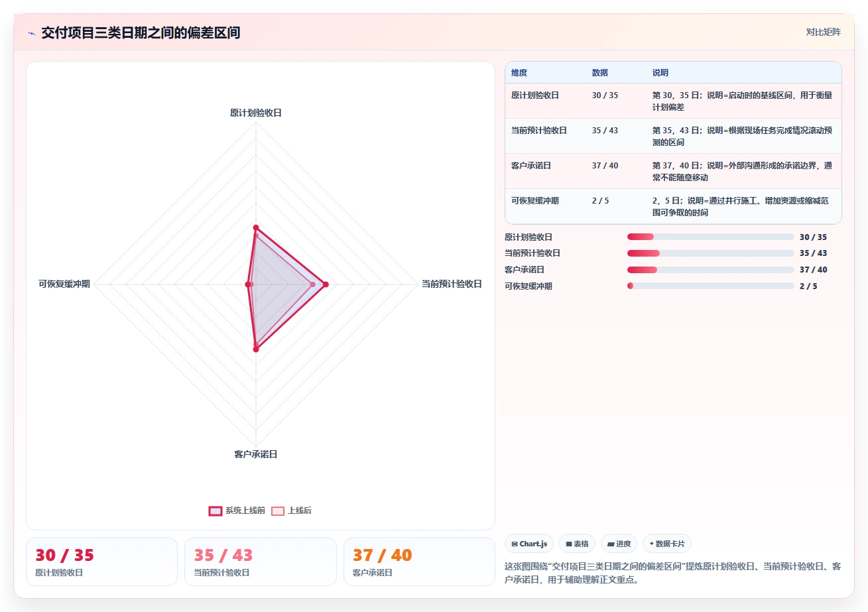Click the 原计划验收日 progress bar
This screenshot has width=868, height=612.
710,237
